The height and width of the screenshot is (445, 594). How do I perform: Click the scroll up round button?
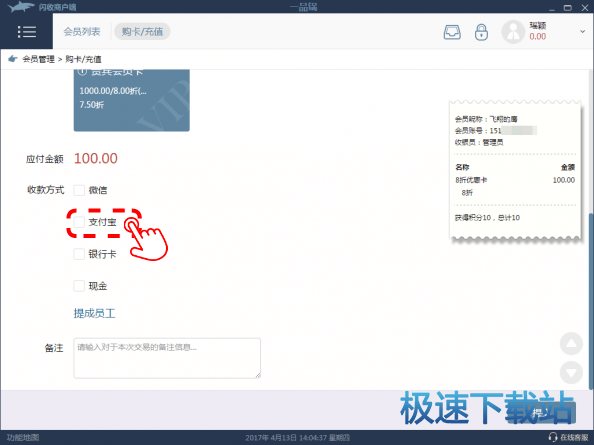tap(571, 344)
